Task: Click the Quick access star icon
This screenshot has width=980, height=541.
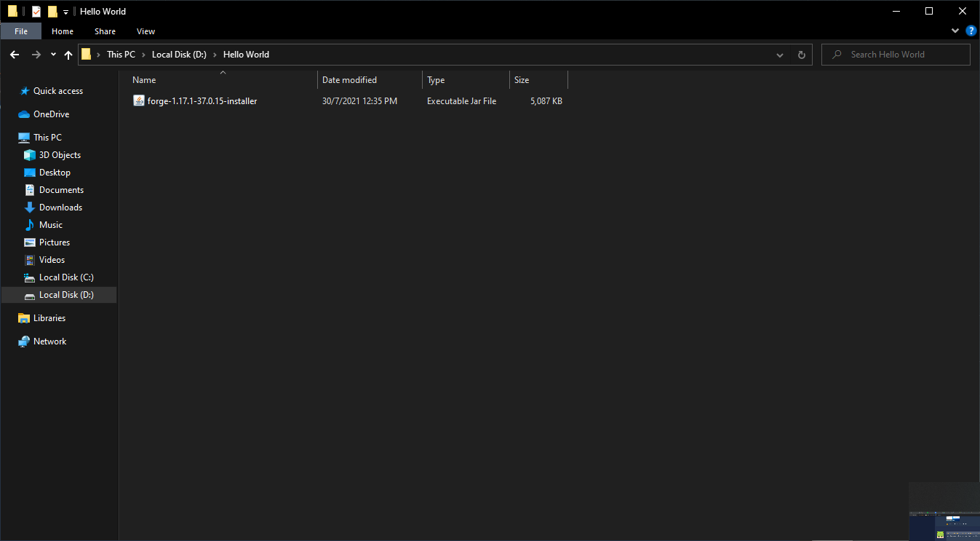Action: (x=25, y=91)
